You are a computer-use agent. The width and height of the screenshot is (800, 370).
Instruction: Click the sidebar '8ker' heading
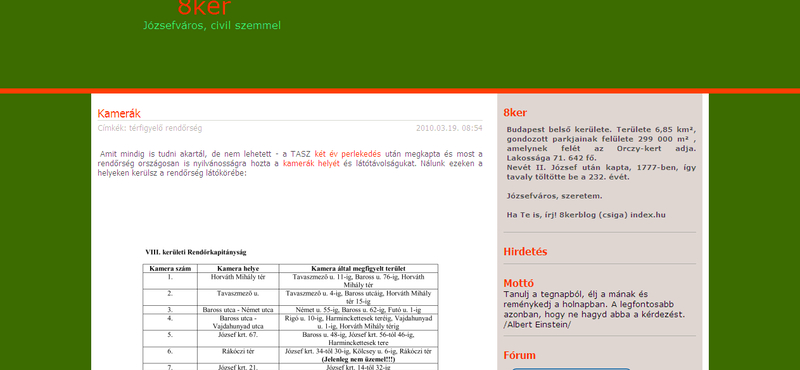click(x=515, y=113)
